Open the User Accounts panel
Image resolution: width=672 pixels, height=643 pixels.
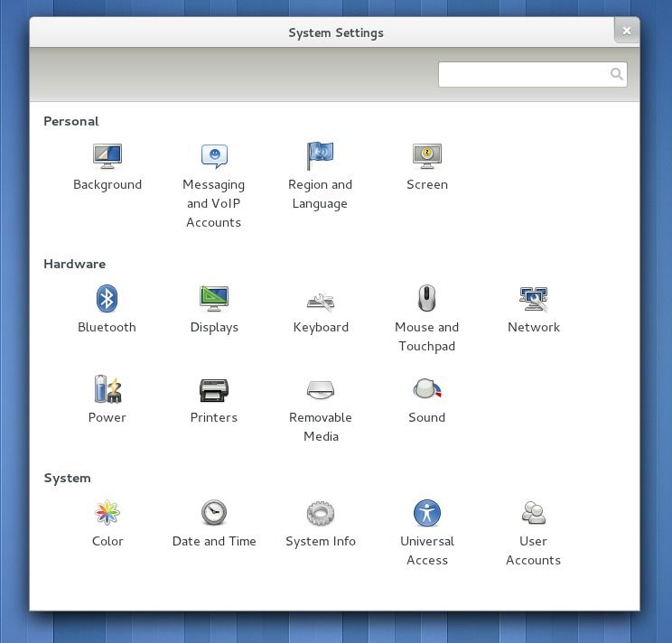click(x=533, y=513)
